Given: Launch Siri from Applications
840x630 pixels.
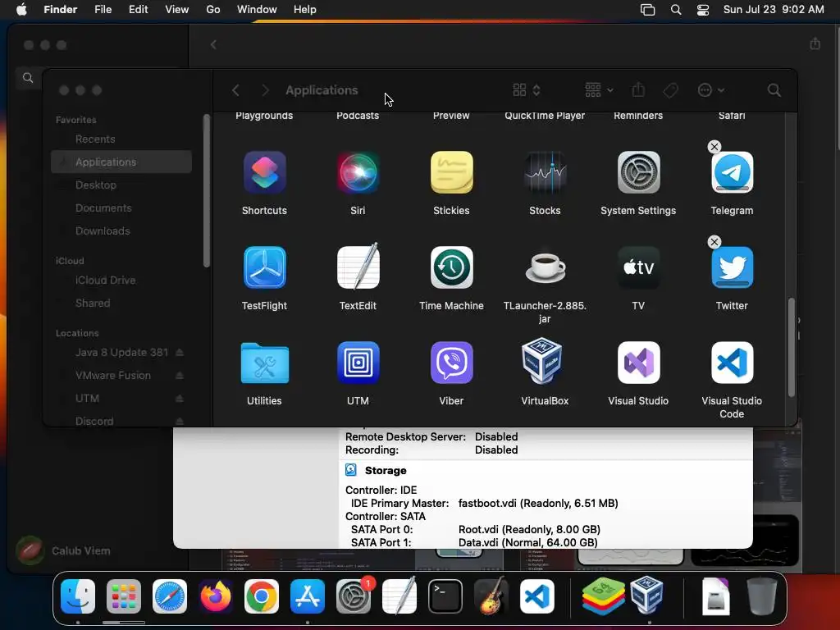Looking at the screenshot, I should point(358,172).
